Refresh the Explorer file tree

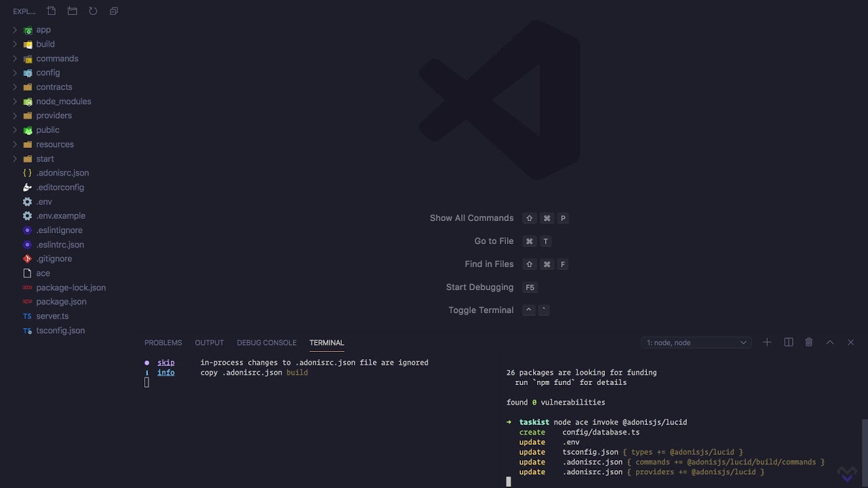[x=93, y=11]
